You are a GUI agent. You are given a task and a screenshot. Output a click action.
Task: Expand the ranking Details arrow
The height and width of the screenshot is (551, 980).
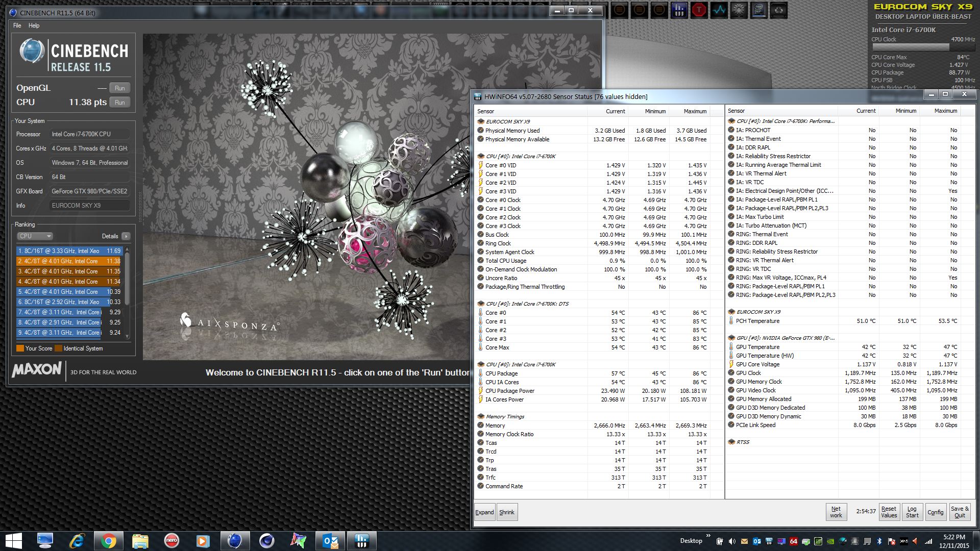[126, 236]
